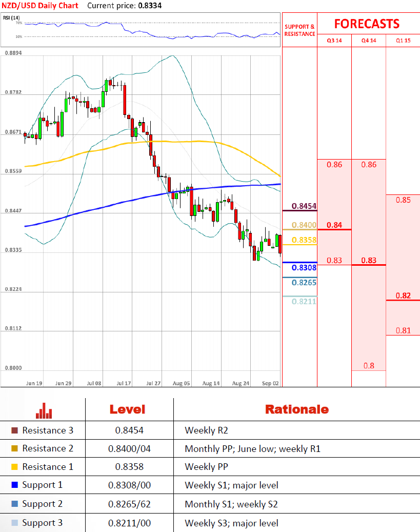
Task: Click the FORECASTS heading
Action: pos(367,24)
